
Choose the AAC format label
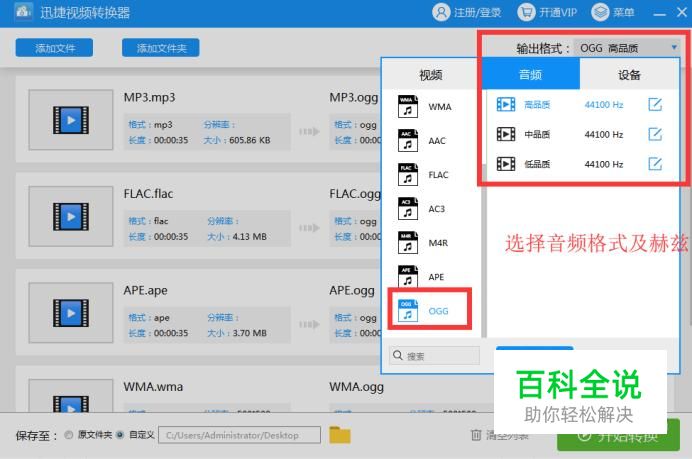click(437, 141)
